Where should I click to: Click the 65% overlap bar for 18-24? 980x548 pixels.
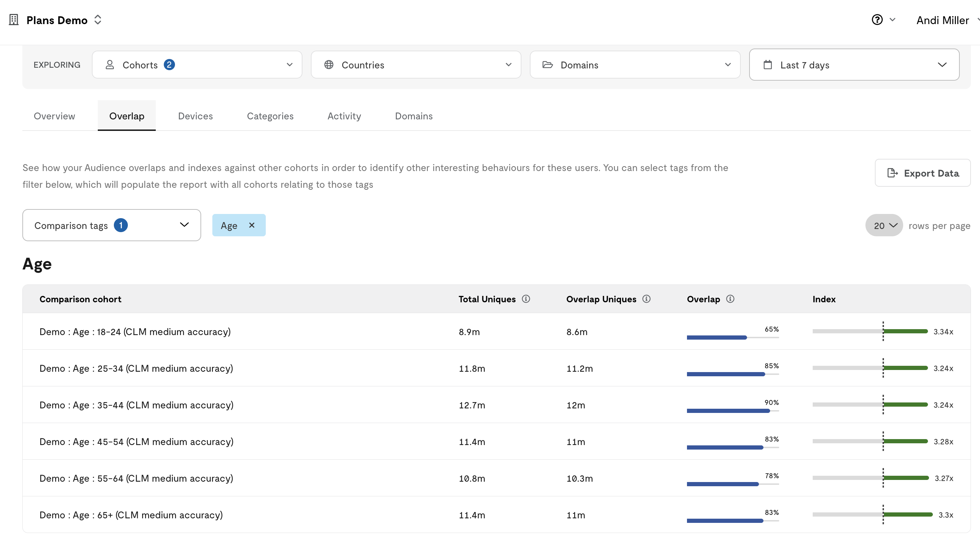point(733,337)
